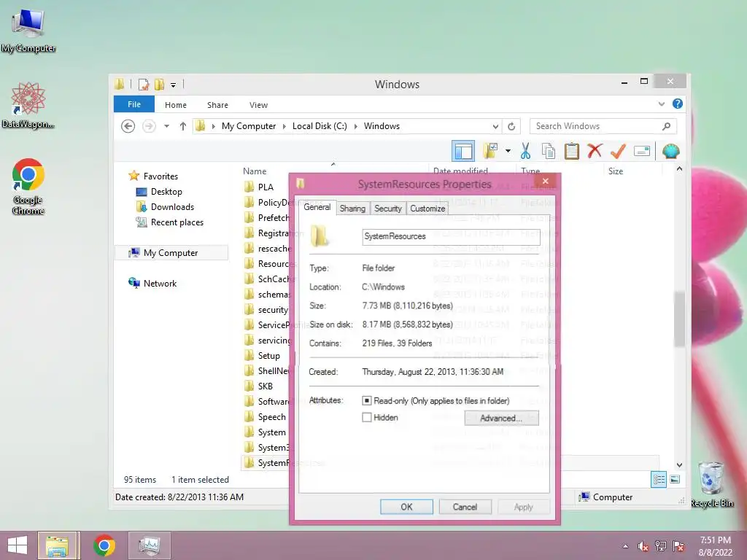Screen dimensions: 747x560
Task: Click the Forward navigation arrow
Action: 149,126
